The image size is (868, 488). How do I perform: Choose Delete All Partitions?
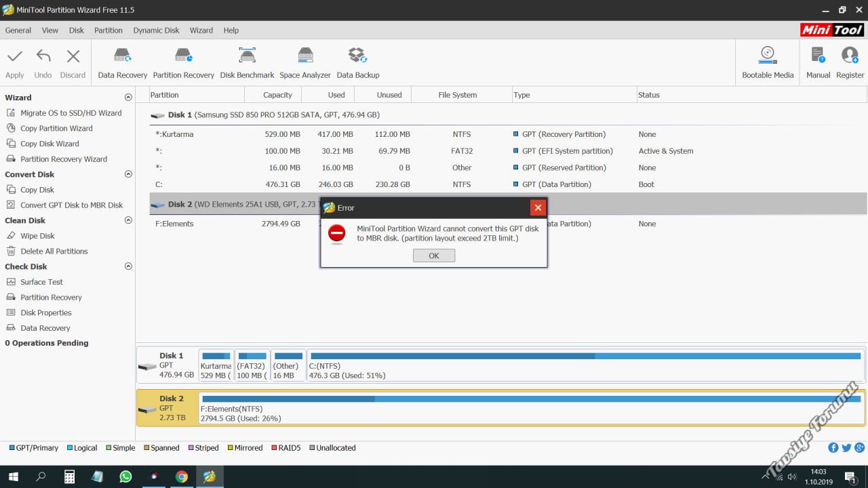tap(54, 251)
